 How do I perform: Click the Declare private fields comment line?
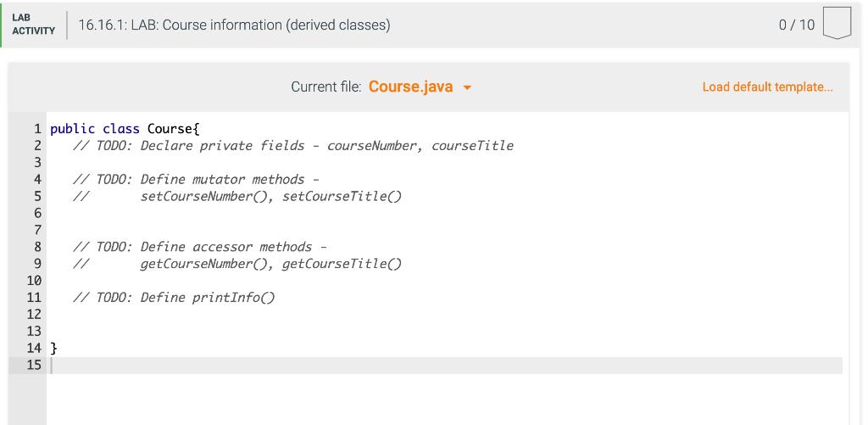click(293, 146)
